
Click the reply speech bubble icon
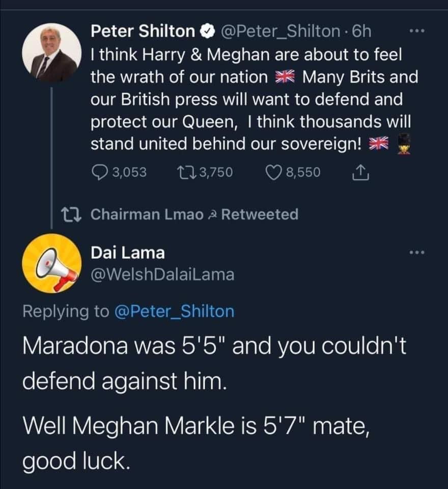click(x=99, y=173)
